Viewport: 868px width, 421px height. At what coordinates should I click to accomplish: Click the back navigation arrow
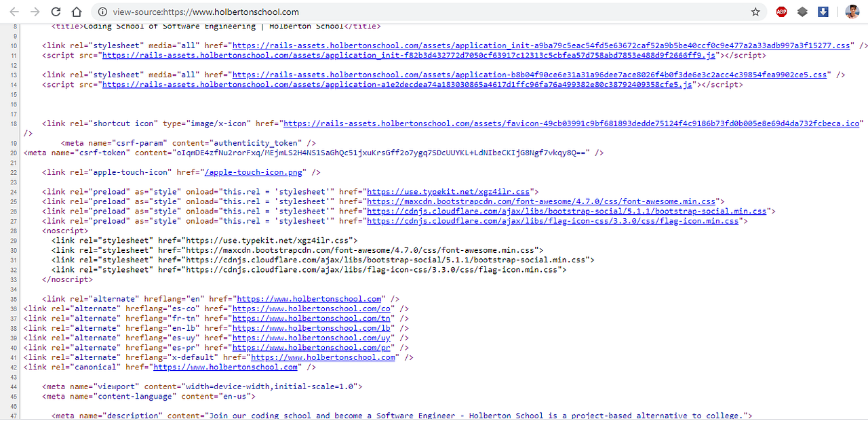coord(14,12)
